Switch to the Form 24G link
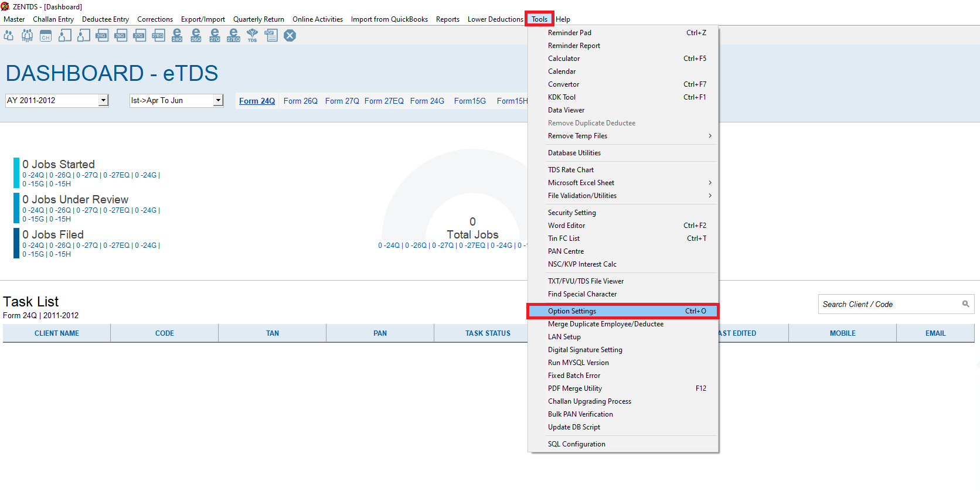980x491 pixels. [x=427, y=101]
